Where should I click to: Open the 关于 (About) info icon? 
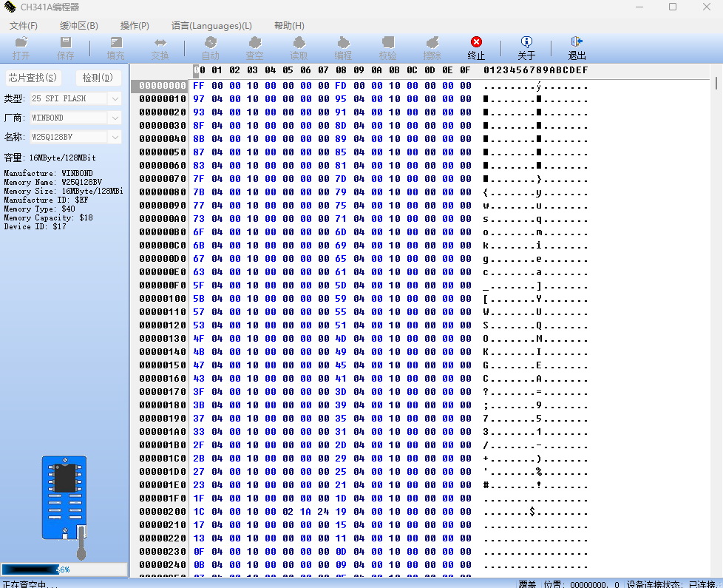point(526,48)
